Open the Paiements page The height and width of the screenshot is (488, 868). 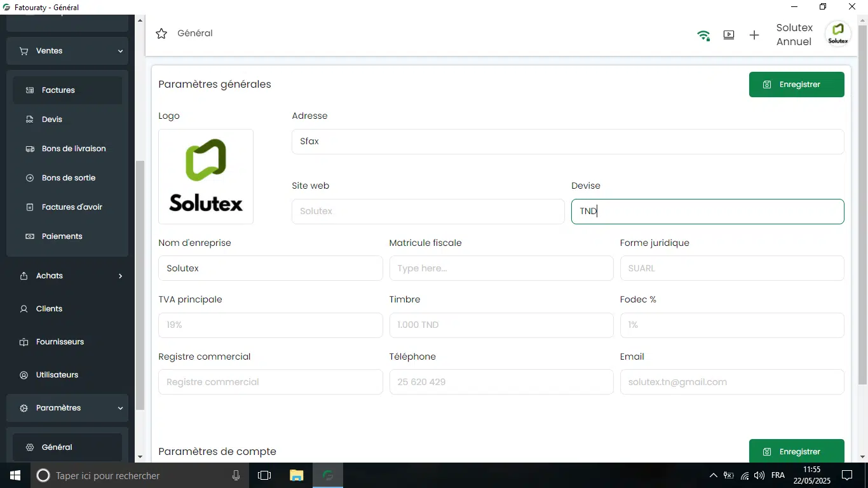[x=62, y=236]
